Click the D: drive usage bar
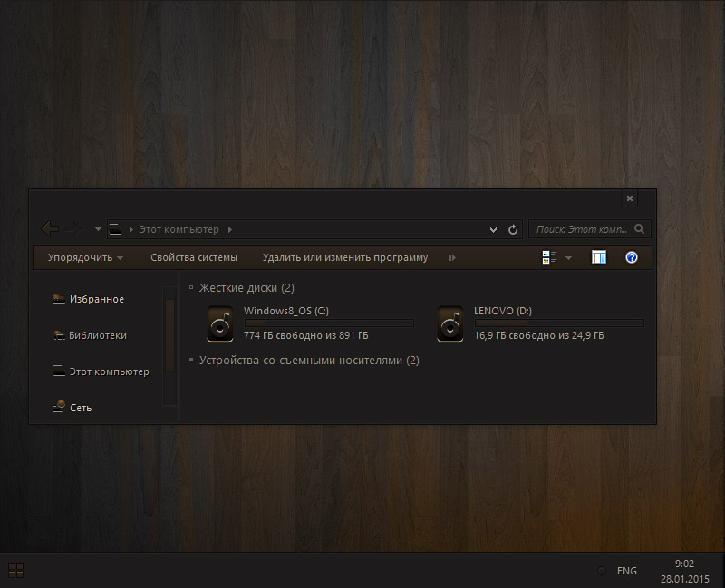Image resolution: width=725 pixels, height=588 pixels. pos(559,323)
